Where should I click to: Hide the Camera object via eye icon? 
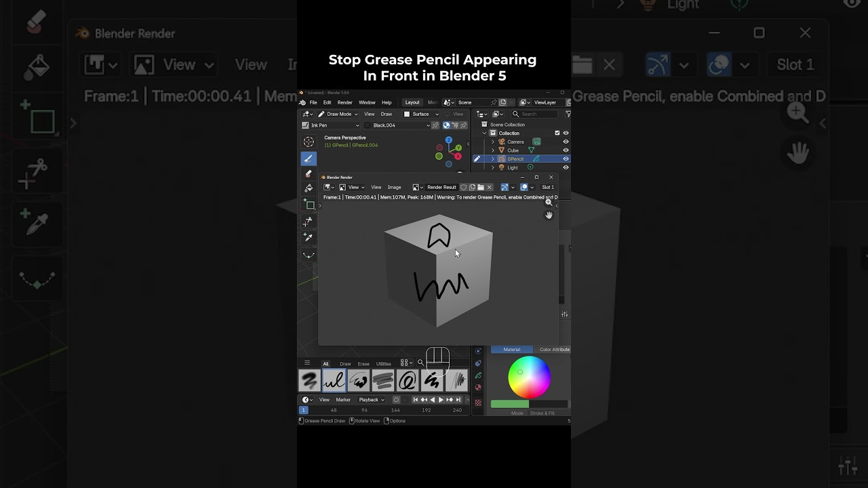coord(566,142)
